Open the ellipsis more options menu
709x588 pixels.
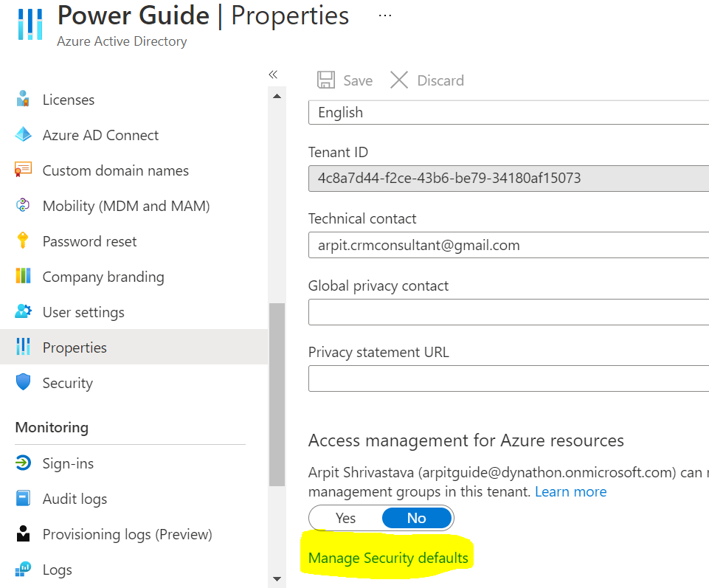(x=385, y=15)
